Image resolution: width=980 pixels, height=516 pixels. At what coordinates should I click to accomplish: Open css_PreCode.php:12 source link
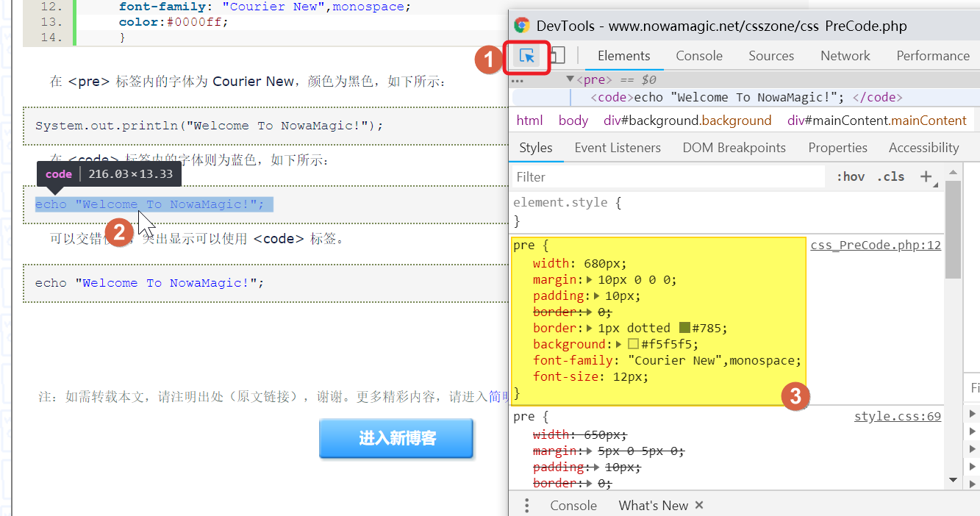click(x=876, y=246)
